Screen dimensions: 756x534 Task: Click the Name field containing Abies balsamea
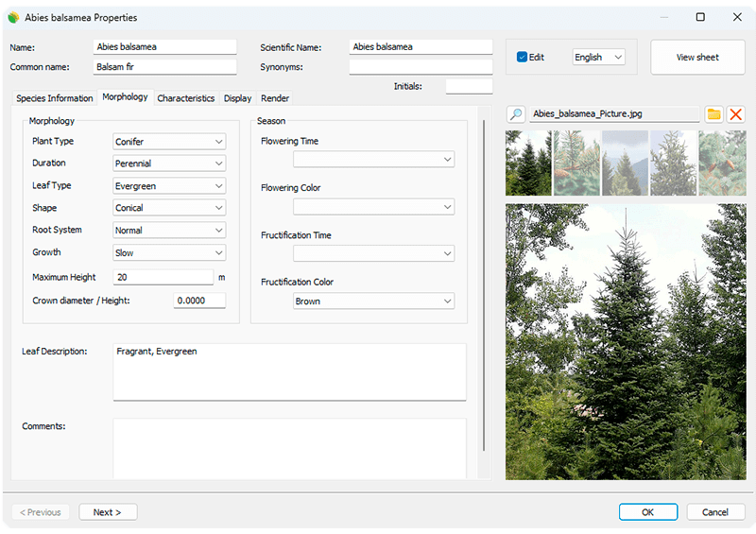(164, 47)
